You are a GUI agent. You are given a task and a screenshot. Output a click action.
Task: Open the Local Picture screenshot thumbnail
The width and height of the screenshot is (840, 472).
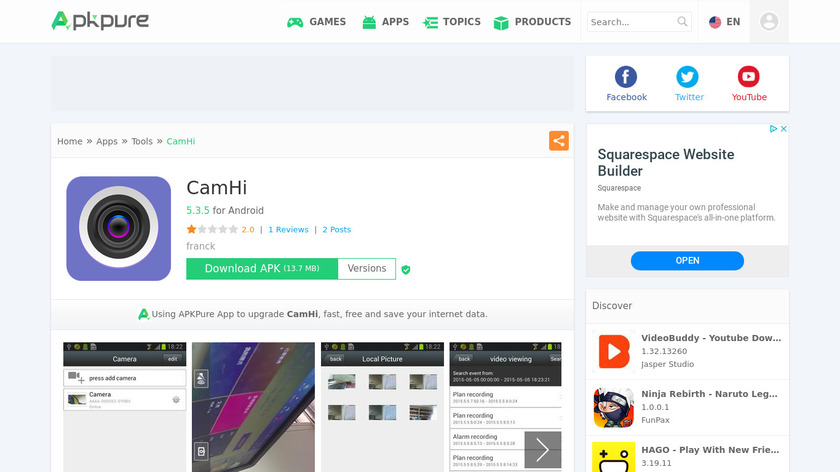coord(382,407)
